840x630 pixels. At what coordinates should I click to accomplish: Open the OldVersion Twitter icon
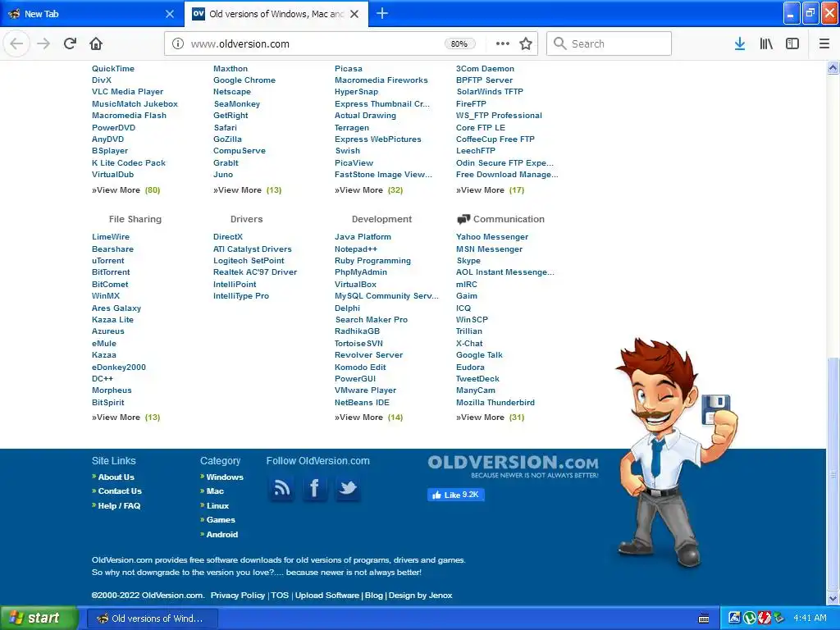pos(348,488)
